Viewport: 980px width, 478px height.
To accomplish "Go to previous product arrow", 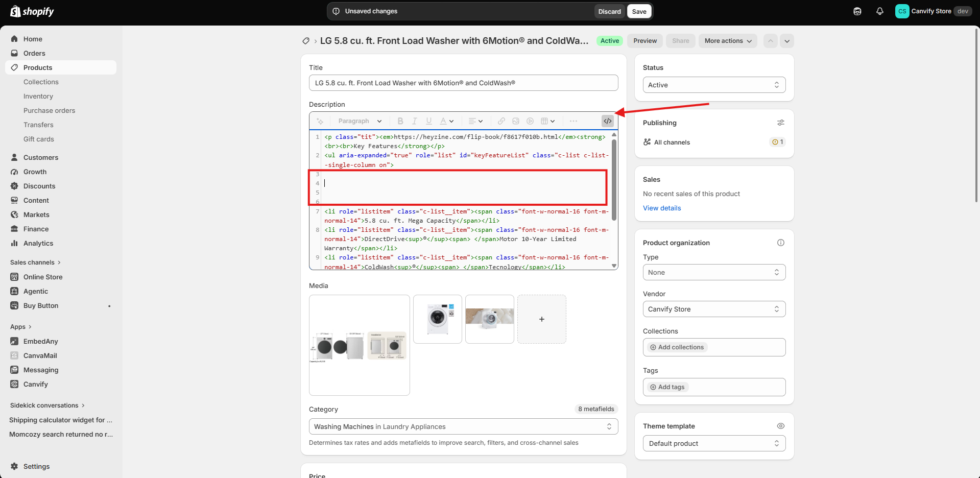I will click(770, 41).
